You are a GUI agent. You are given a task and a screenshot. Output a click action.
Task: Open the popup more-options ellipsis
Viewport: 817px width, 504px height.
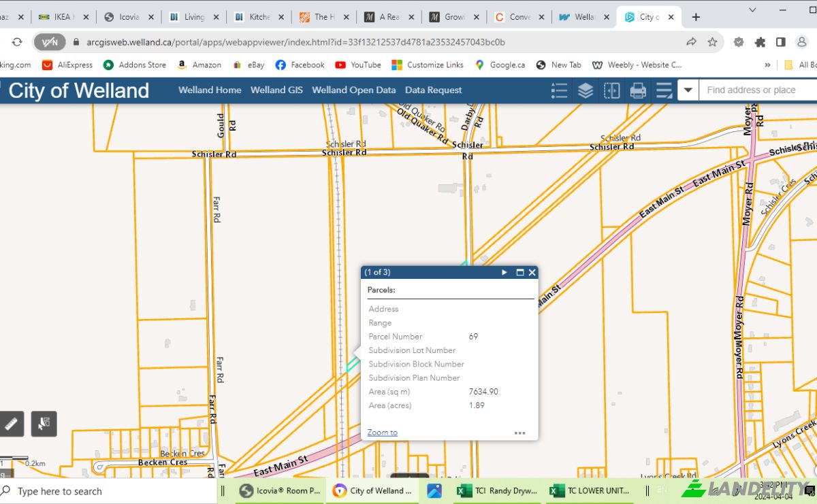point(519,433)
